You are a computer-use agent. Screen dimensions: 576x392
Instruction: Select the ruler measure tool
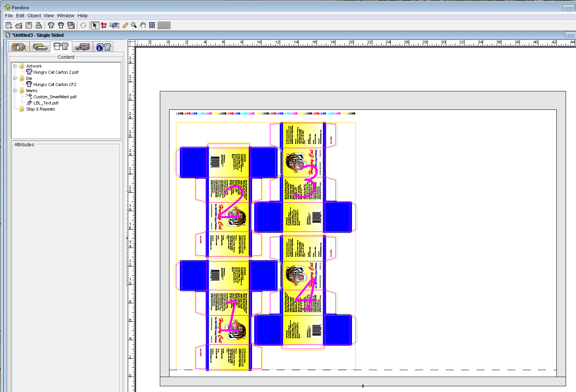125,25
